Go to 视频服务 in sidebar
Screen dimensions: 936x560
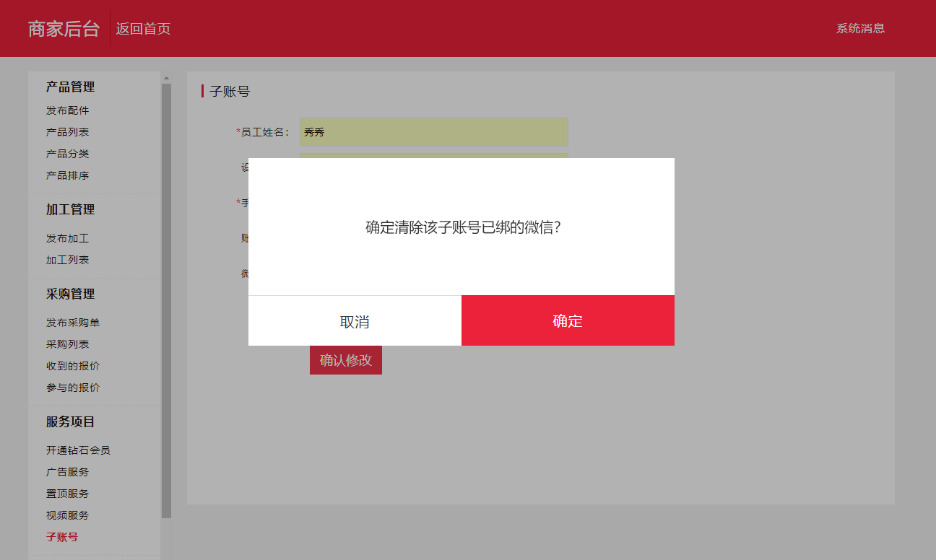(x=68, y=515)
